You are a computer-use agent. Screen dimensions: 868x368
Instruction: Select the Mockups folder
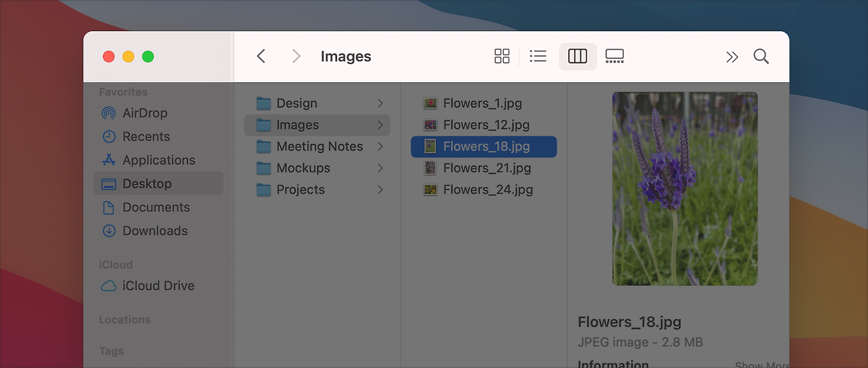pyautogui.click(x=317, y=168)
